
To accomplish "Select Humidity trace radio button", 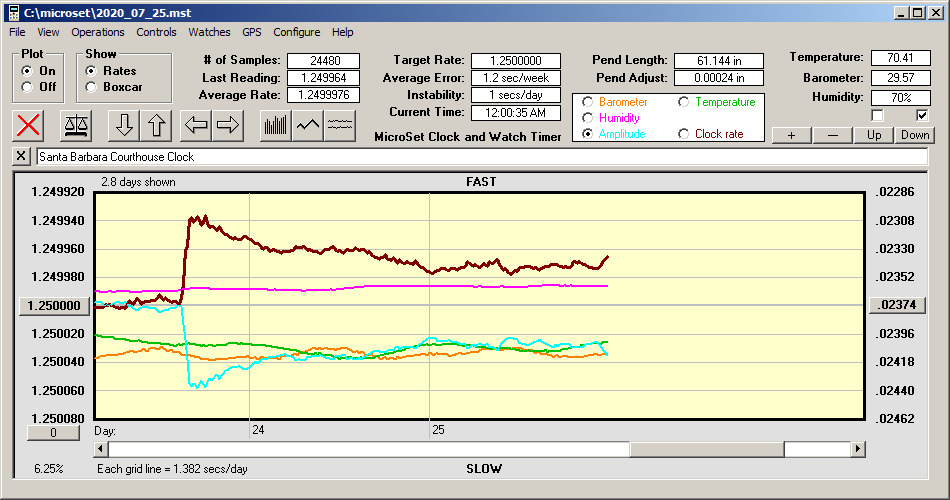I will click(x=587, y=118).
